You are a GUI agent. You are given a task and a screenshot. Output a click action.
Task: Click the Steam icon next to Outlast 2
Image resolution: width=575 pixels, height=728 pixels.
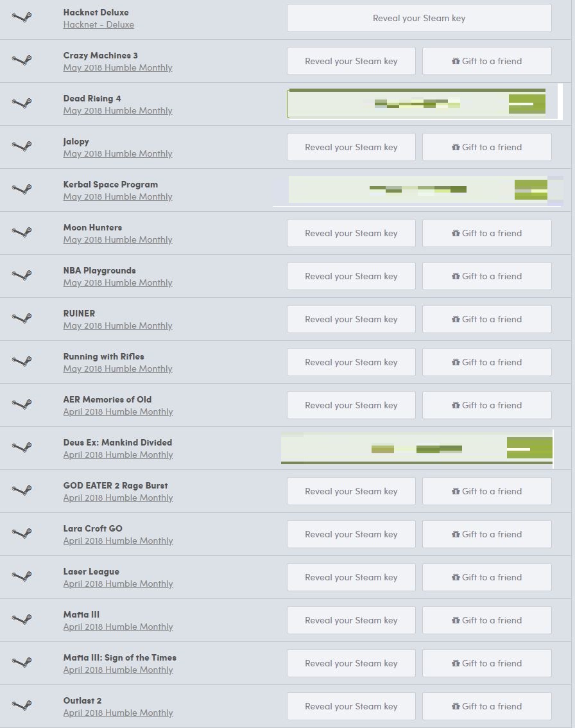pos(22,706)
